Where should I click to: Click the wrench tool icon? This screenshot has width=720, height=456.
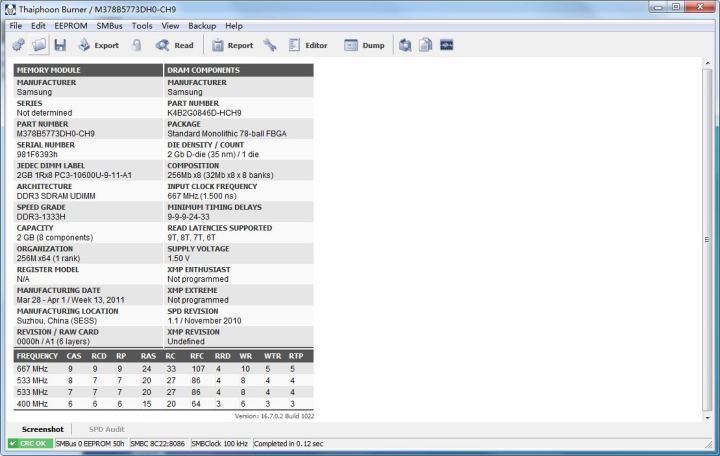pyautogui.click(x=270, y=45)
